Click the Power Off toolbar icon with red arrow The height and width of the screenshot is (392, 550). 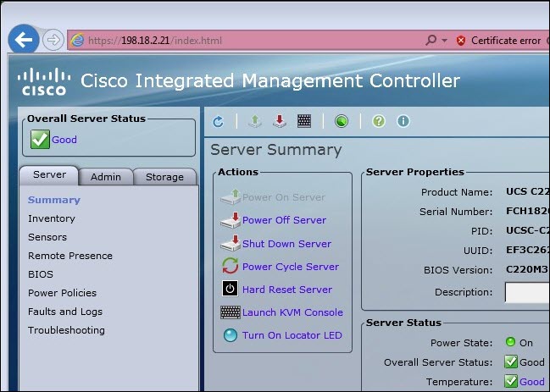click(x=280, y=121)
